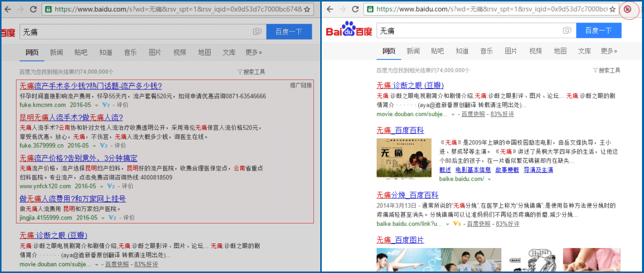644x273 pixels.
Task: Expand the arrow next to jingjia.4155999.com
Action: (x=104, y=218)
